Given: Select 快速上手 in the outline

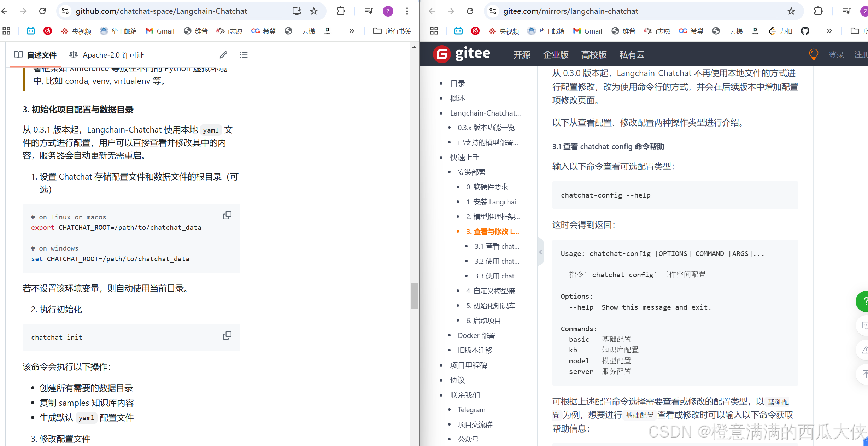Looking at the screenshot, I should point(465,157).
